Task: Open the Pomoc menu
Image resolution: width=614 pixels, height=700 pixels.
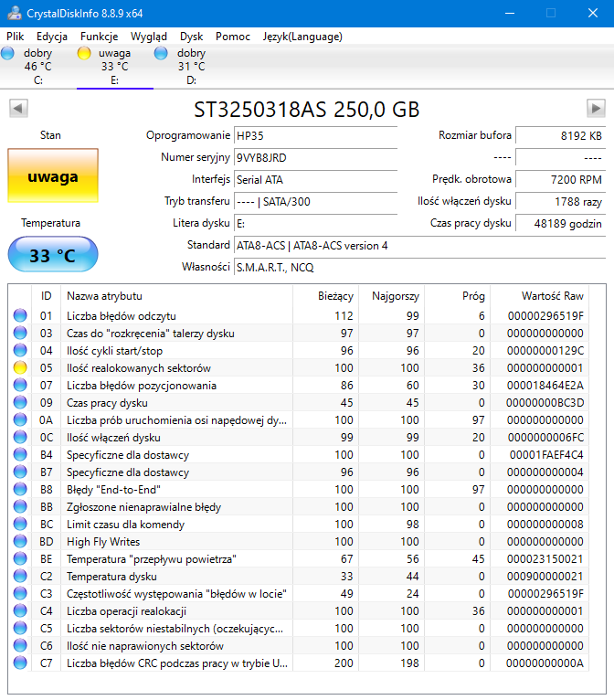Action: 232,37
